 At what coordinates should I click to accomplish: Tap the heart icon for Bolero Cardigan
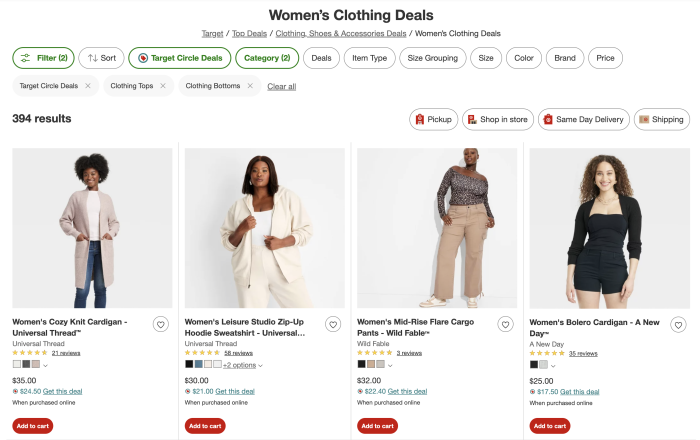pyautogui.click(x=678, y=324)
